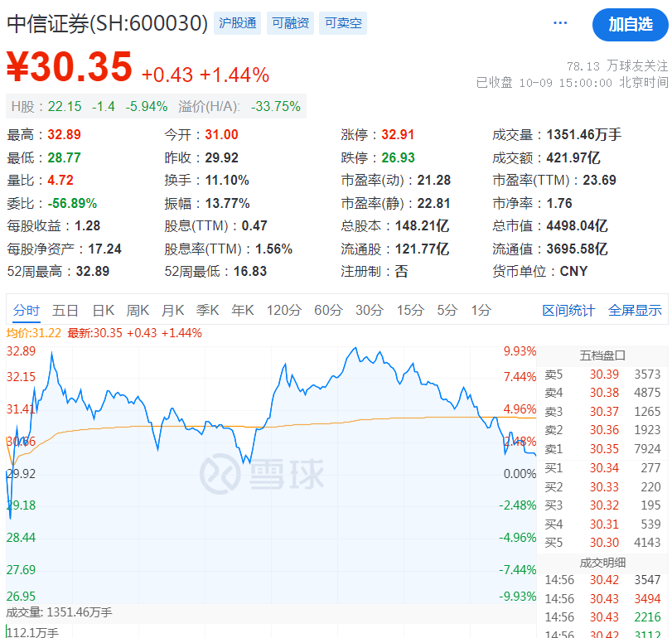The height and width of the screenshot is (638, 672).
Task: Click the intraday chart peak near 32.89
Action: pyautogui.click(x=355, y=348)
